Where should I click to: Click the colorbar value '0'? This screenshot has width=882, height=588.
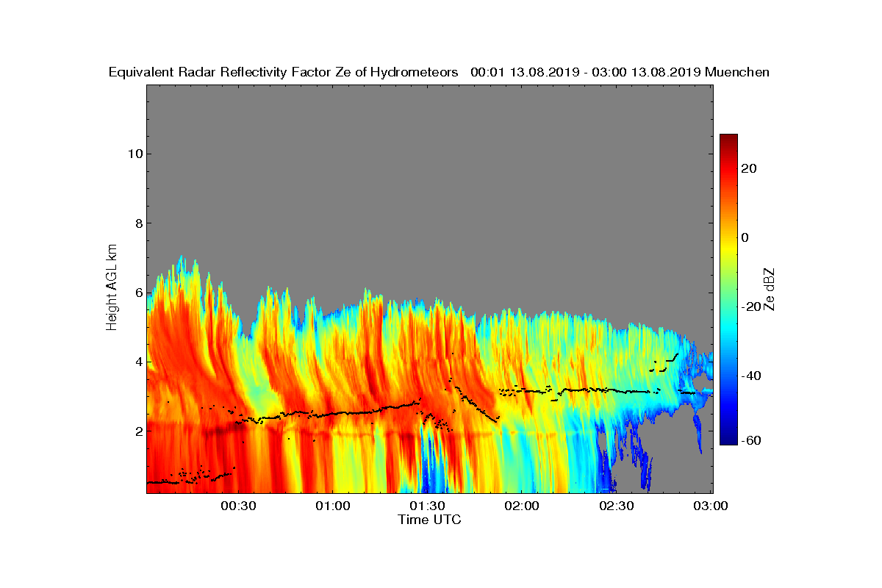(x=745, y=237)
